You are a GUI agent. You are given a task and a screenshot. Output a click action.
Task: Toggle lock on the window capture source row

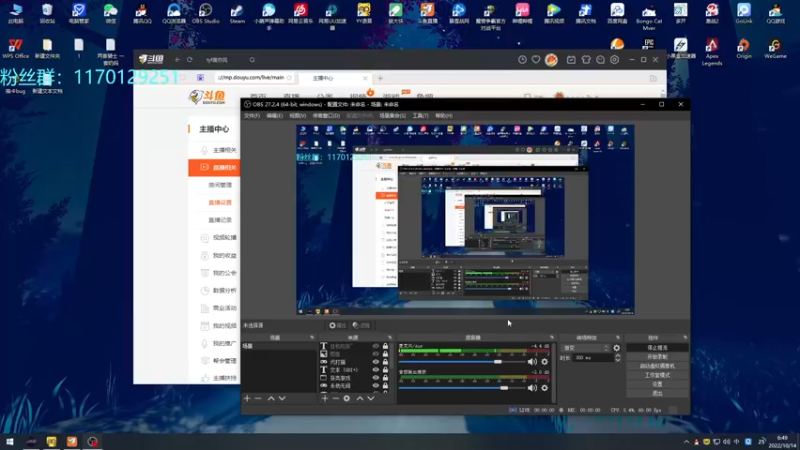point(385,378)
